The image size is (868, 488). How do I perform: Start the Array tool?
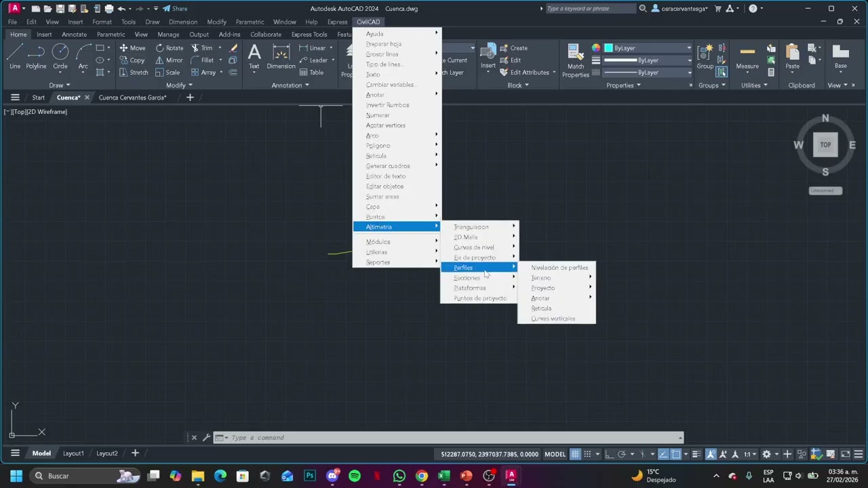click(x=203, y=73)
